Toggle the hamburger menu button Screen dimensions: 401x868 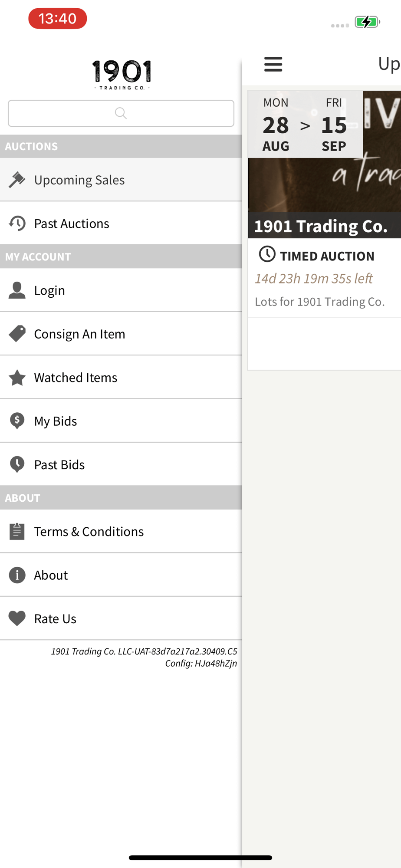coord(273,64)
